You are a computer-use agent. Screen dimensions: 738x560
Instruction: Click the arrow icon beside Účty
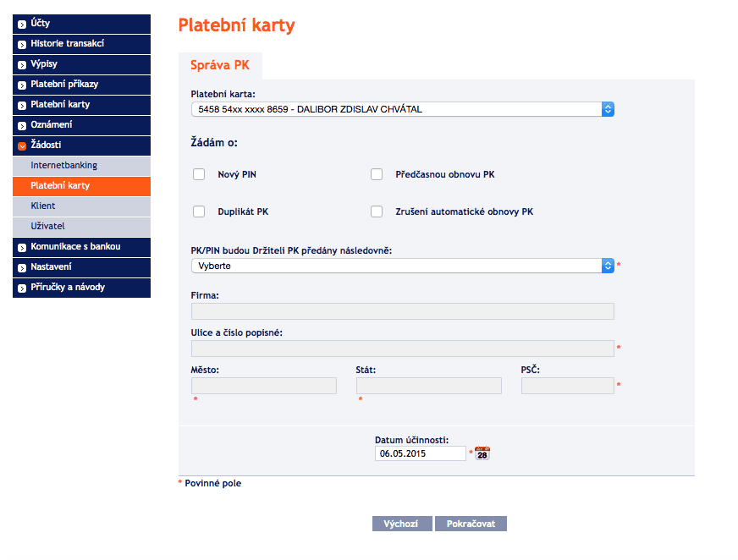pos(22,25)
